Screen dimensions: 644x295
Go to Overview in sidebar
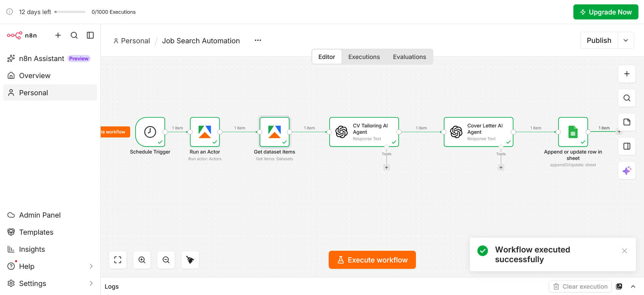pyautogui.click(x=50, y=76)
